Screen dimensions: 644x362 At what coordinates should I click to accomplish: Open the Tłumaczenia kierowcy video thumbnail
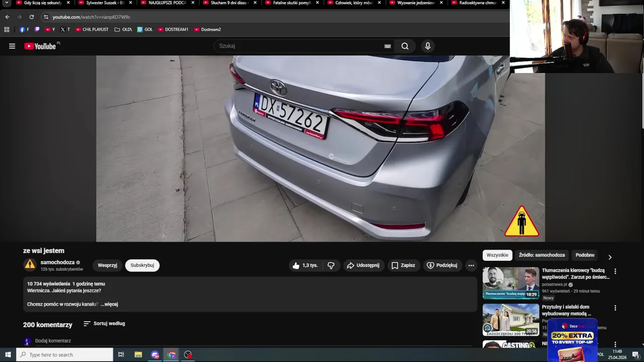pos(511,283)
